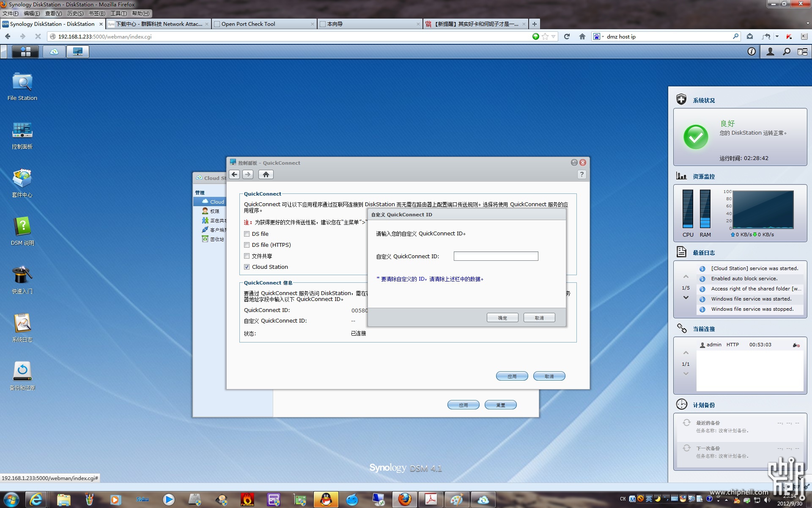Screen dimensions: 812x508
Task: Open Firefox in Windows taskbar
Action: coord(405,500)
